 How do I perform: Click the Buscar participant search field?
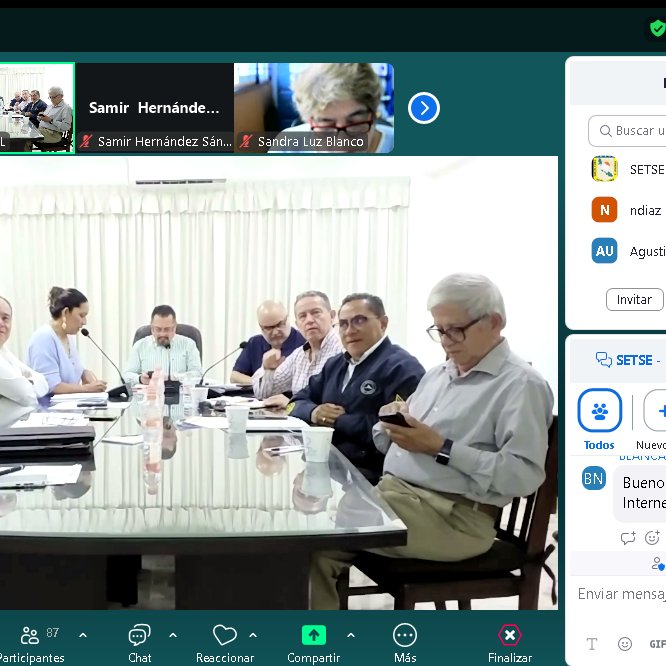630,131
